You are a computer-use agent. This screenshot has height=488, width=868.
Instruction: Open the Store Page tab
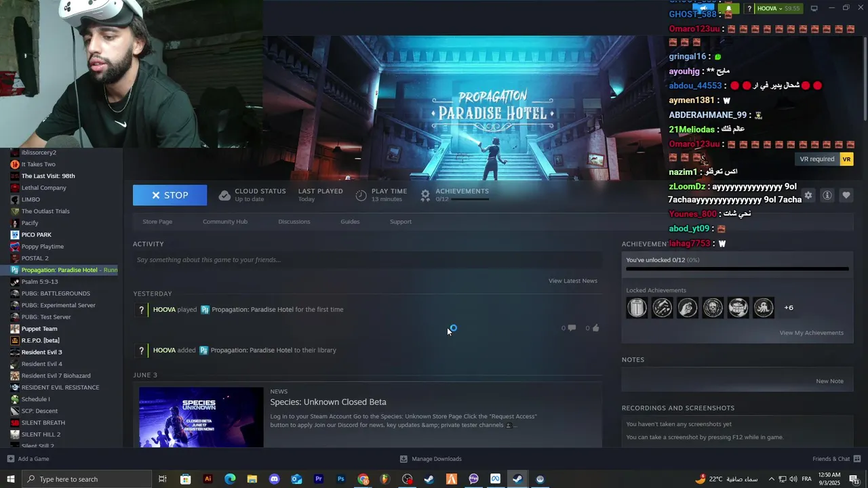pyautogui.click(x=157, y=222)
